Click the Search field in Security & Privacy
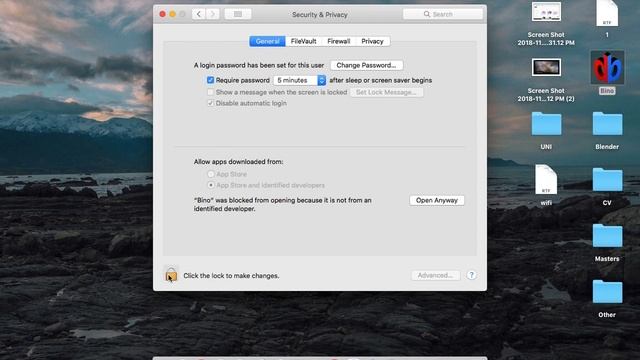 [443, 14]
